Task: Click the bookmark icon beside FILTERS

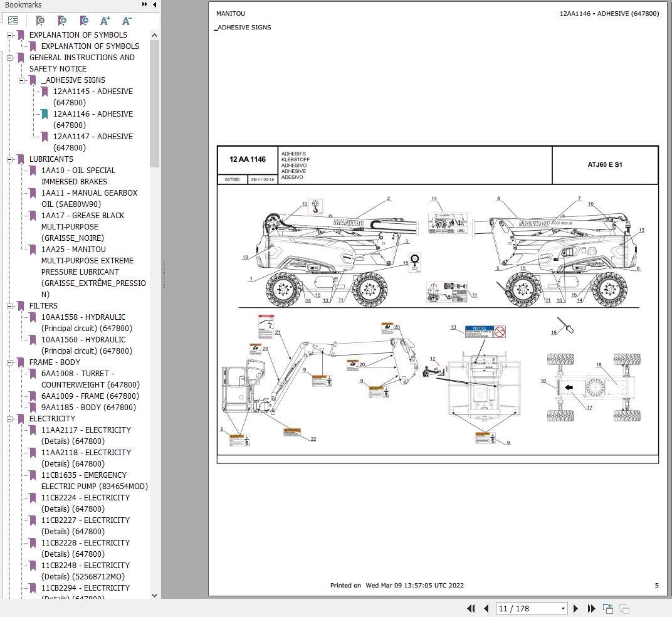Action: click(x=21, y=306)
